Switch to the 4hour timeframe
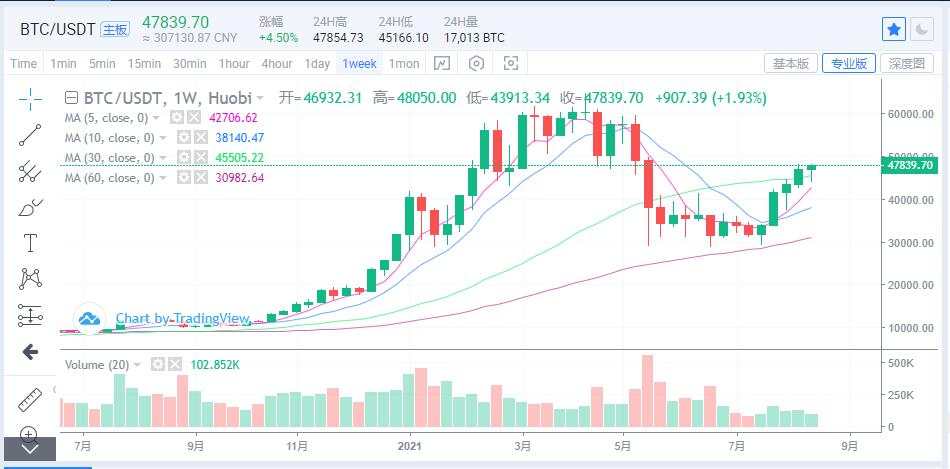 [x=277, y=64]
